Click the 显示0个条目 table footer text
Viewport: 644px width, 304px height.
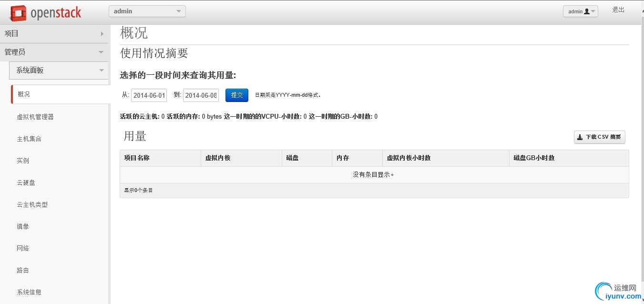click(139, 190)
